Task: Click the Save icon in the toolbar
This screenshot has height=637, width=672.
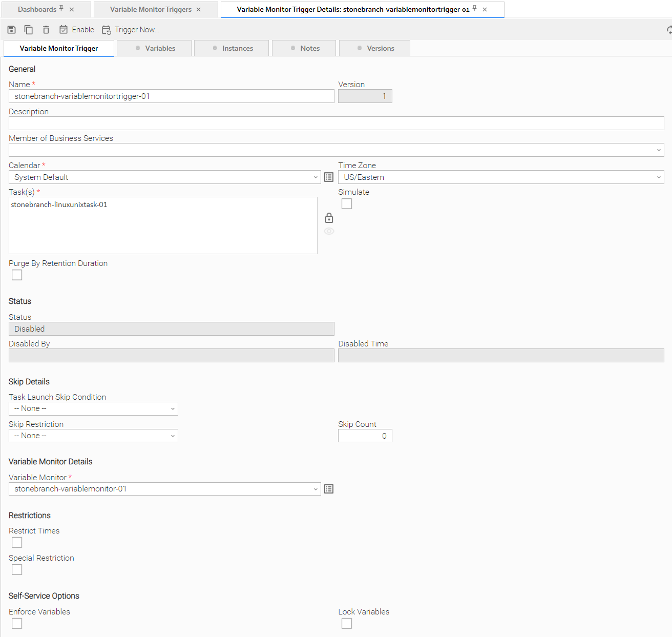Action: tap(11, 30)
